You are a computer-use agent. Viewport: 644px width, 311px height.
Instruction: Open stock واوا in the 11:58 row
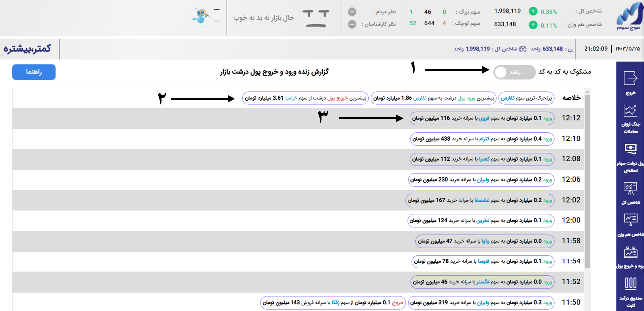coord(486,241)
